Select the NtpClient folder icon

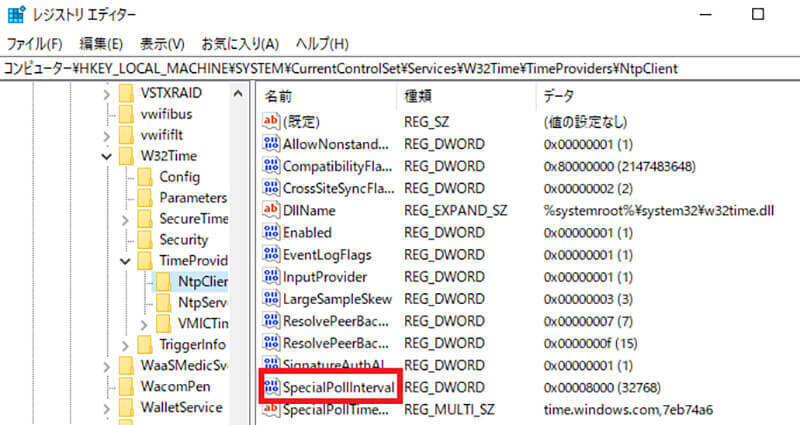(164, 282)
